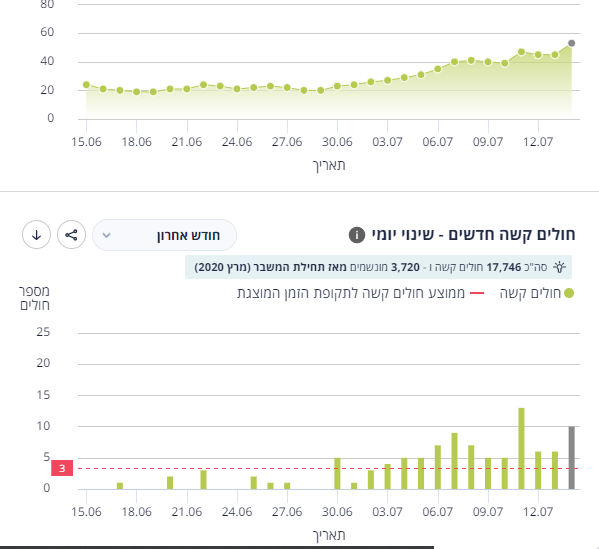Click the תאריך axis title below area chart

coord(329,165)
